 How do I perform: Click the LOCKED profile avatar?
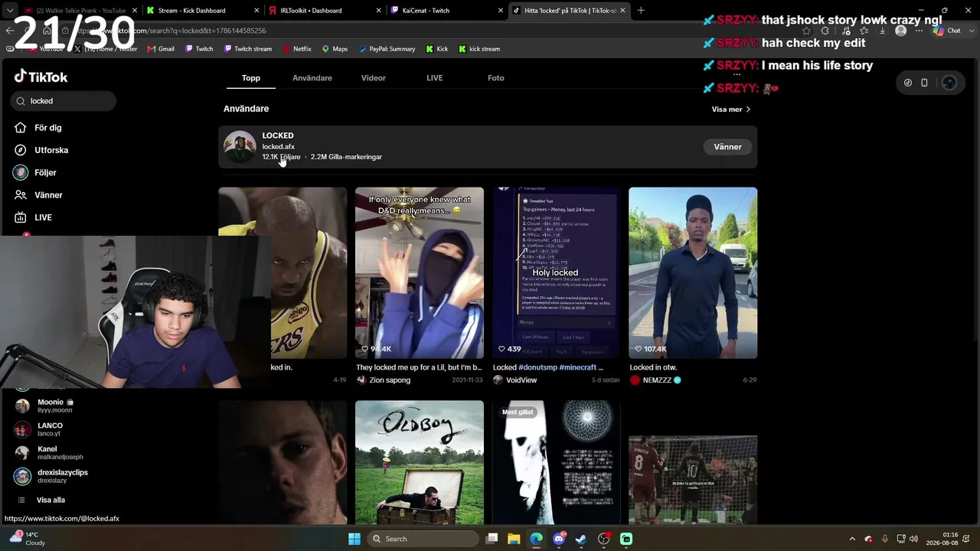pyautogui.click(x=240, y=146)
